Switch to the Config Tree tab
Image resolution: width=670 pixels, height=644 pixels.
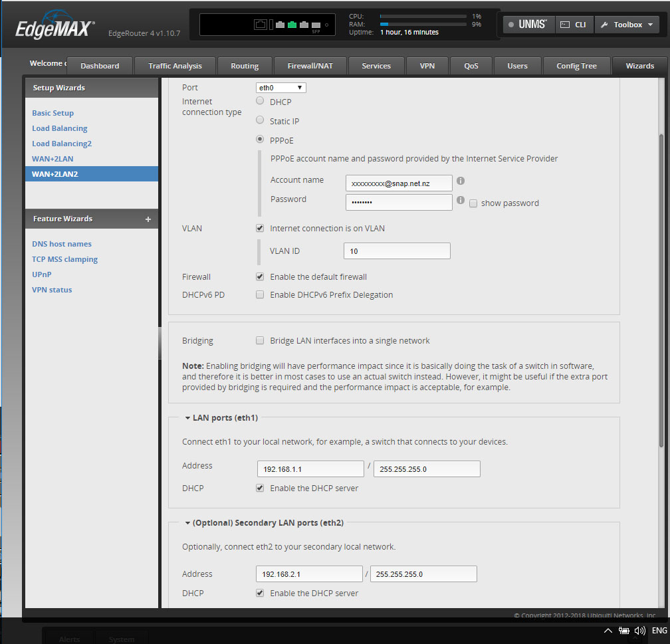tap(576, 66)
